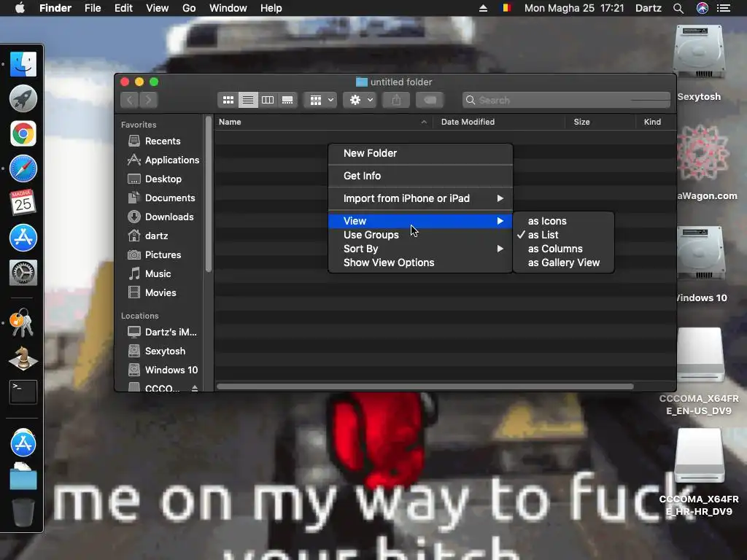The width and height of the screenshot is (747, 560).
Task: Open Siri from the menu bar
Action: [x=703, y=8]
